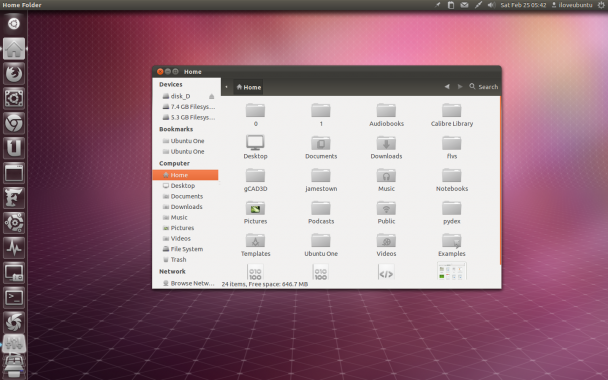
Task: Open the Desktop icon in file grid
Action: [255, 147]
